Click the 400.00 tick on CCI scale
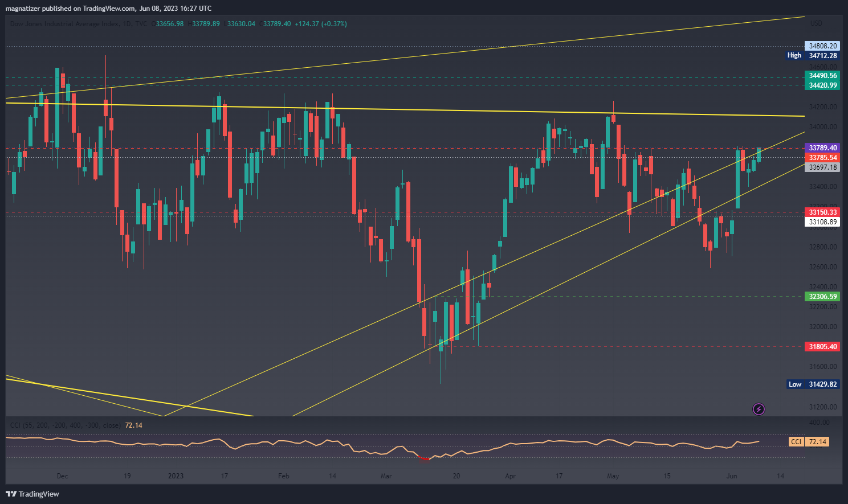The height and width of the screenshot is (504, 848). point(820,423)
